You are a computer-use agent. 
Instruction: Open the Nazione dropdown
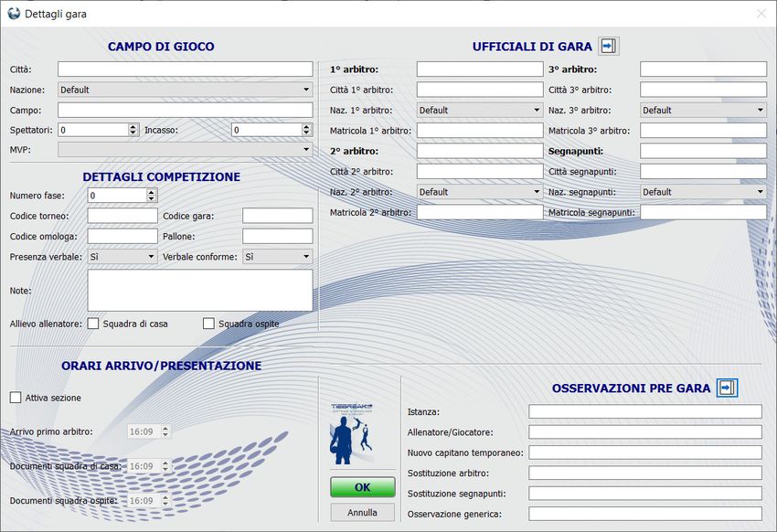pyautogui.click(x=185, y=90)
